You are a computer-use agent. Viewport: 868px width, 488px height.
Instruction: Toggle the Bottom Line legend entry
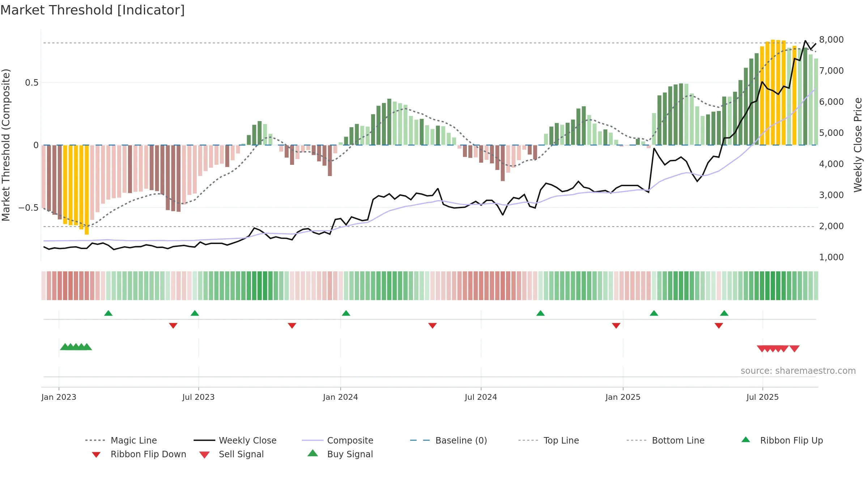tap(665, 440)
